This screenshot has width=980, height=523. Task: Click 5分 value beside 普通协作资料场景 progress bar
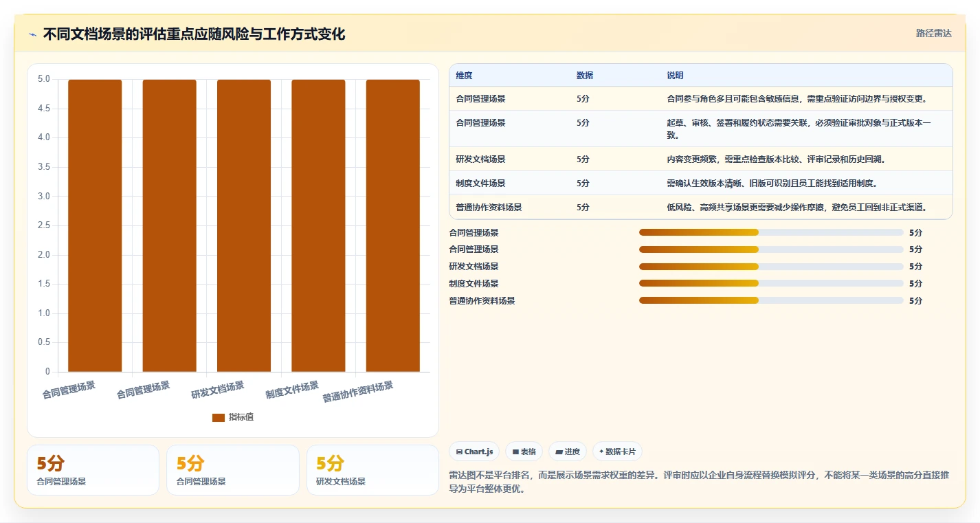coord(915,301)
